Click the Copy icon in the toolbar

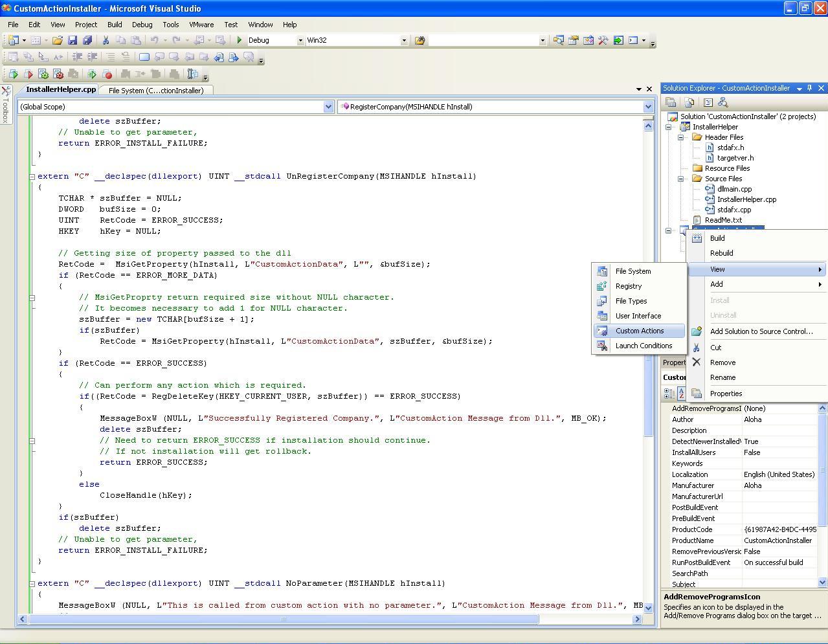pos(120,40)
